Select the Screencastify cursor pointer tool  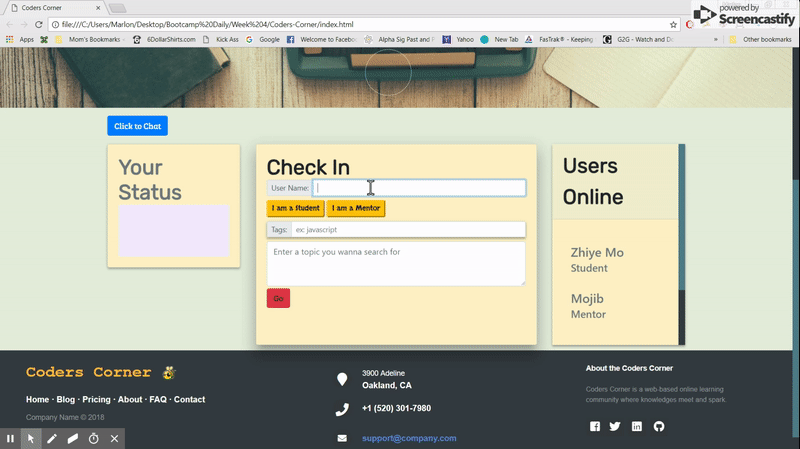[31, 438]
